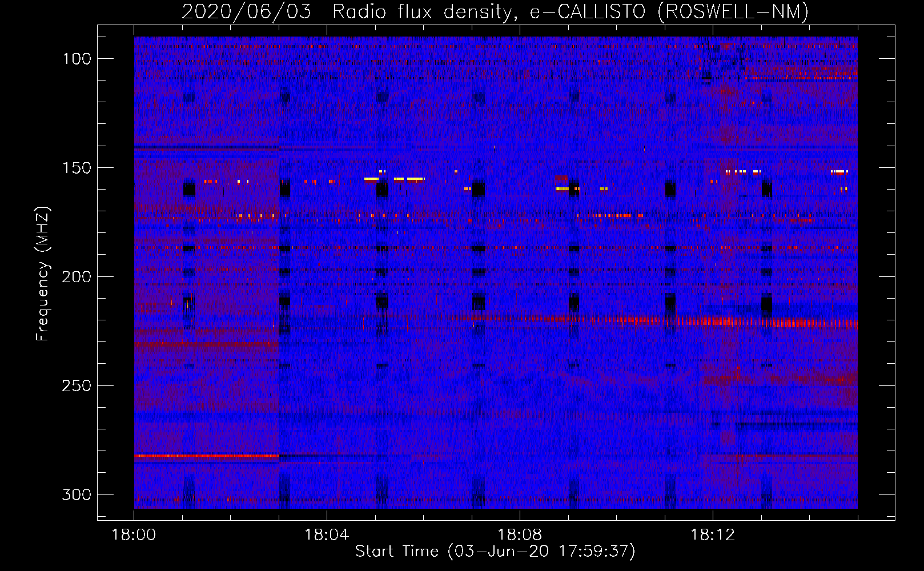
Task: Click the 'Frequency (MHZ)' axis label
Action: point(43,274)
